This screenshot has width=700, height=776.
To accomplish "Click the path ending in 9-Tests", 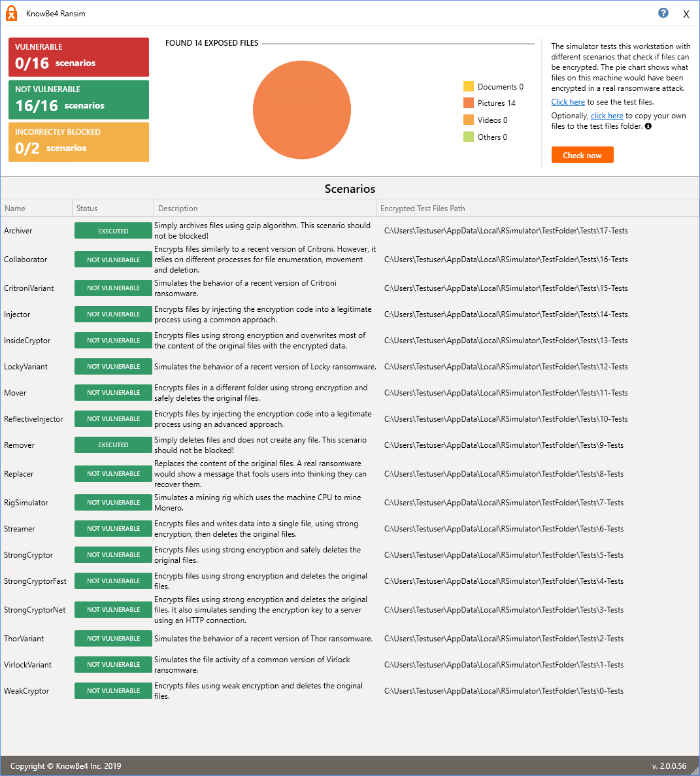I will (504, 445).
